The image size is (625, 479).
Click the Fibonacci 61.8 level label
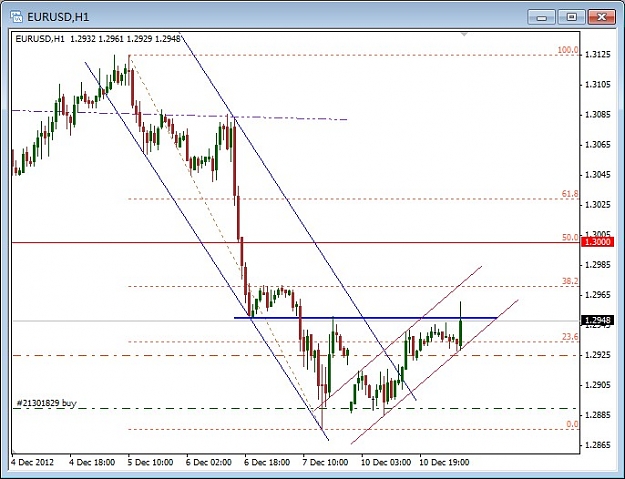pos(570,194)
